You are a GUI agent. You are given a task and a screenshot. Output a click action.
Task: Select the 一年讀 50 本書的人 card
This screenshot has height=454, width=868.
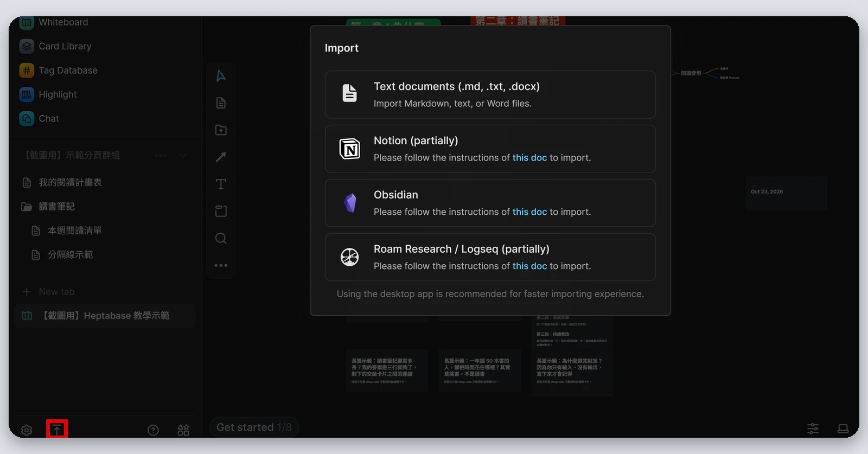480,370
